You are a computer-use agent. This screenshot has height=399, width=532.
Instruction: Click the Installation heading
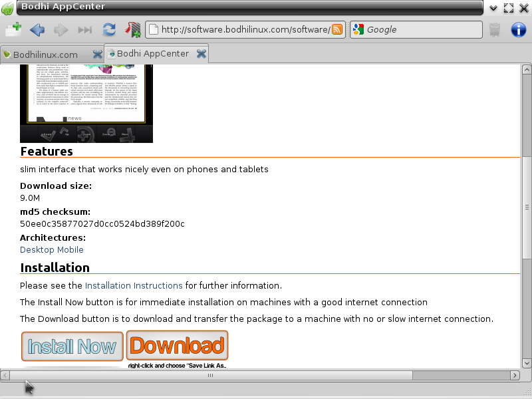coord(55,268)
